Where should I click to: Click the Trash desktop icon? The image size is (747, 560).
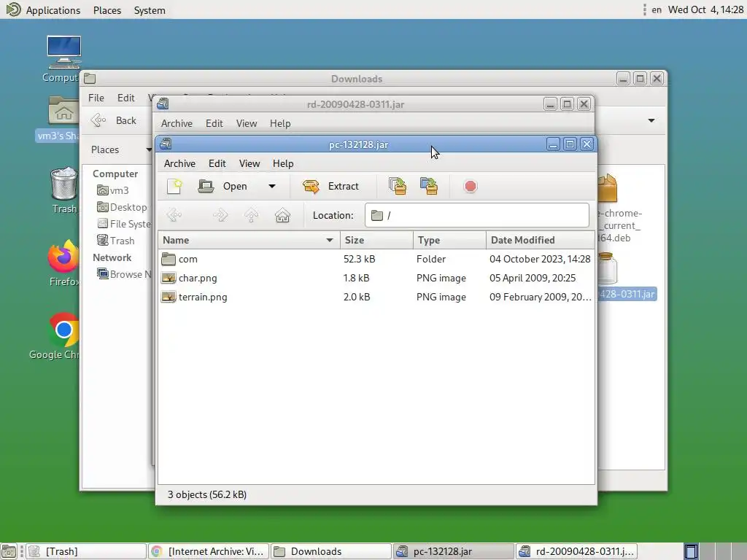[64, 190]
